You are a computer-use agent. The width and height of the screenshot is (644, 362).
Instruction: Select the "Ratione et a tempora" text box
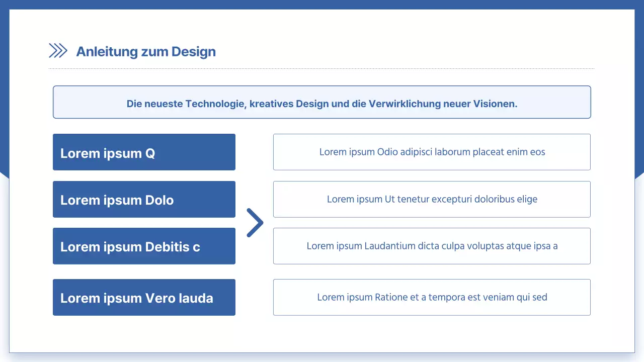pos(432,297)
